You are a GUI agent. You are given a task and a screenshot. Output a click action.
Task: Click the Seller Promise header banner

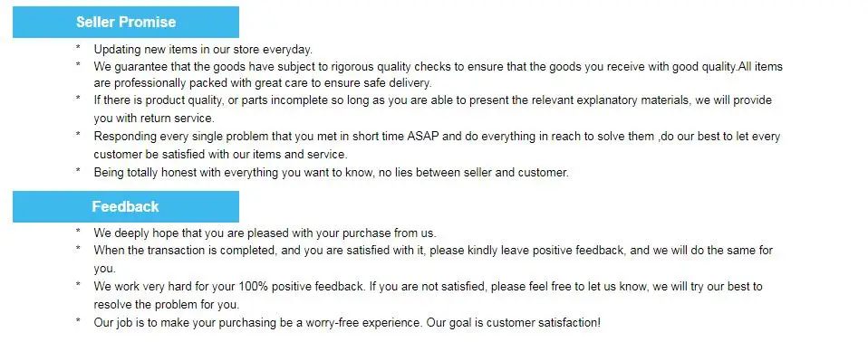[126, 22]
